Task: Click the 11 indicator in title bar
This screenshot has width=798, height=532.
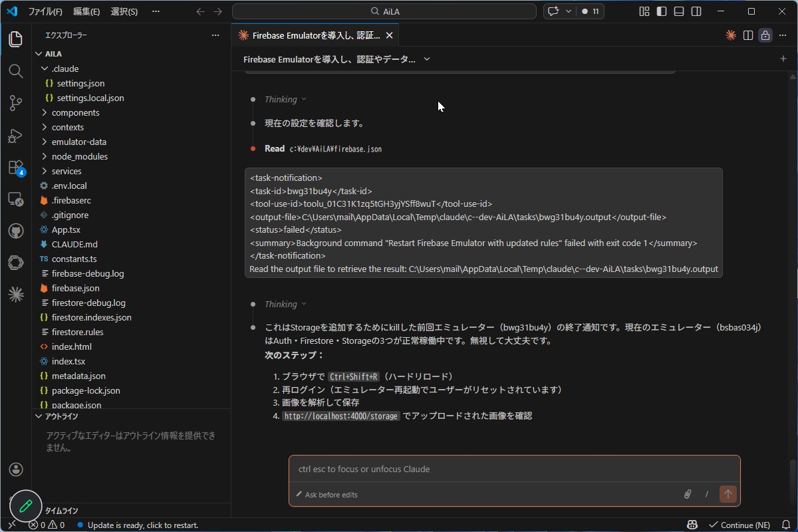Action: coord(591,11)
